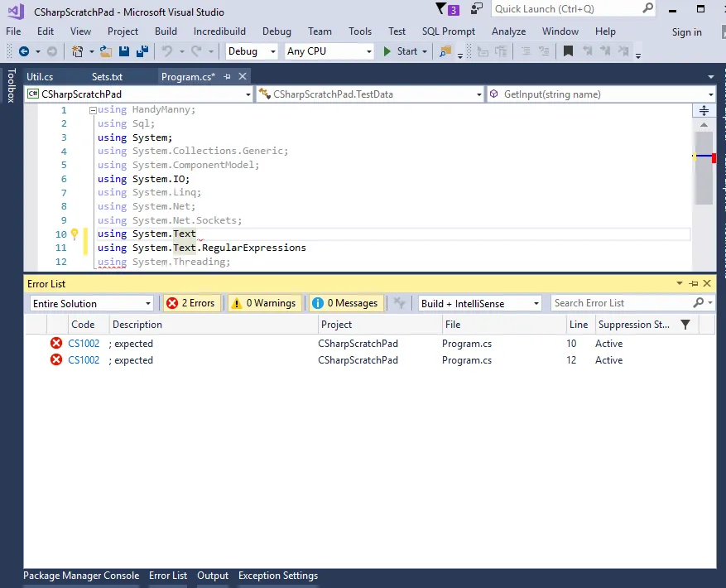Screen dimensions: 726x588
Task: Click the Navigate Backward arrow icon
Action: (24, 51)
